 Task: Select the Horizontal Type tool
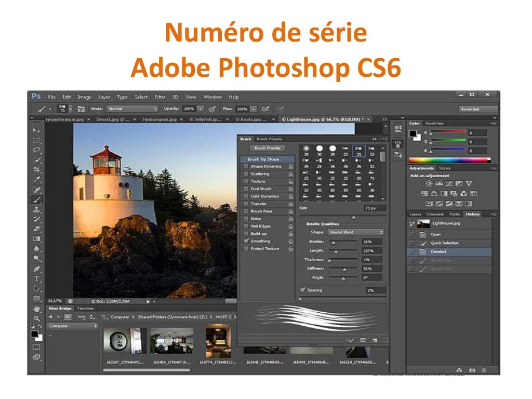point(37,279)
